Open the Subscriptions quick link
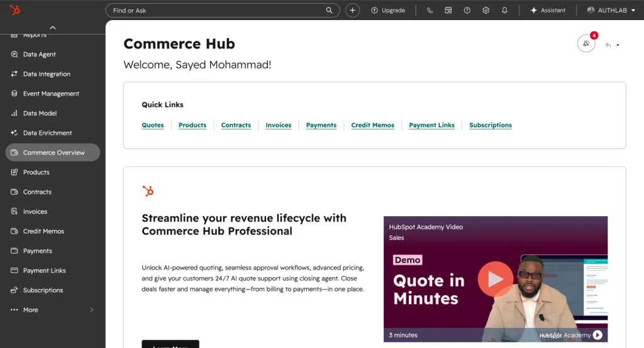Screen dimensions: 644x348 (x=491, y=125)
